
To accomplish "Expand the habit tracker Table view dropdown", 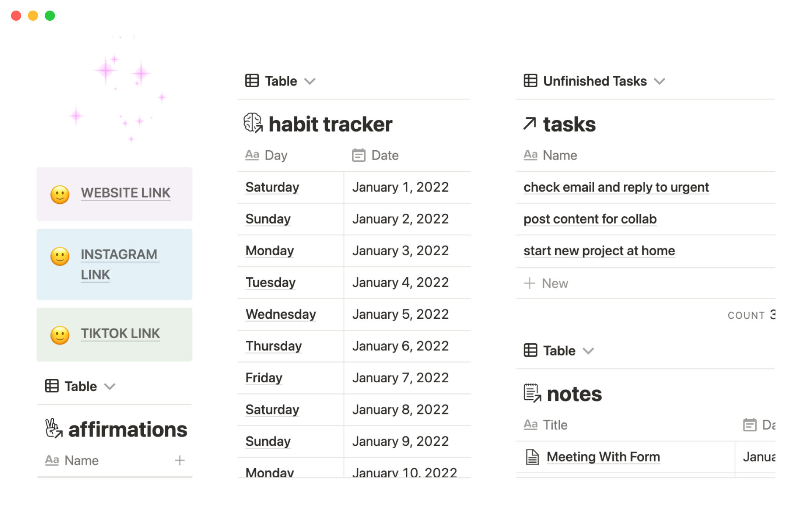I will (x=310, y=81).
